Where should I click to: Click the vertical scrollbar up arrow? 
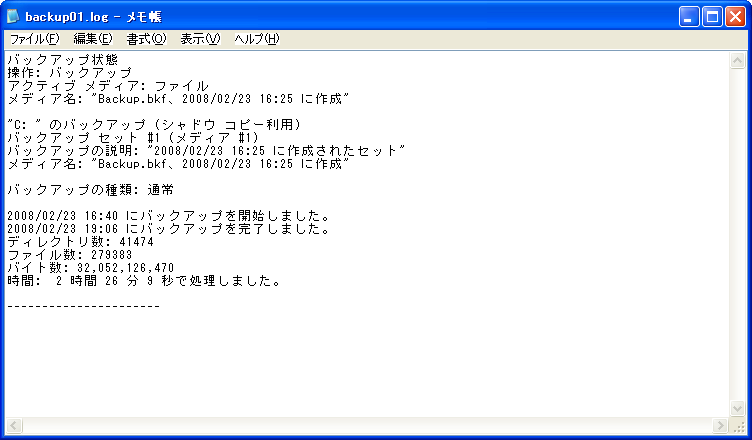(737, 60)
